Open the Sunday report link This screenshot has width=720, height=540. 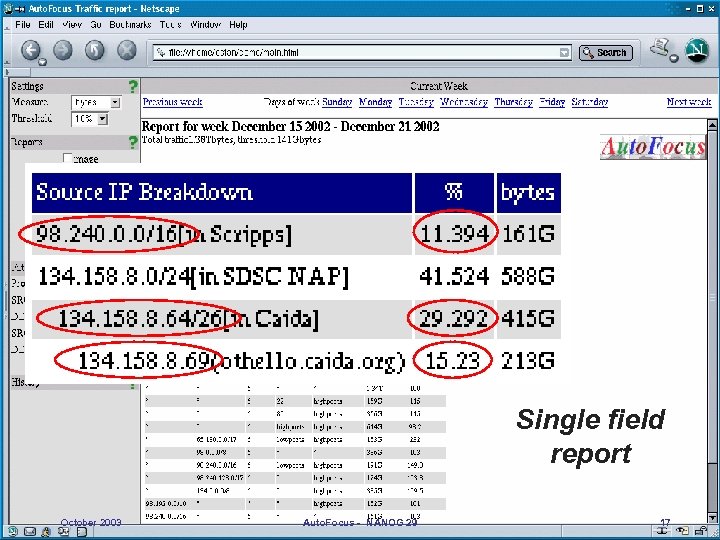pyautogui.click(x=337, y=102)
